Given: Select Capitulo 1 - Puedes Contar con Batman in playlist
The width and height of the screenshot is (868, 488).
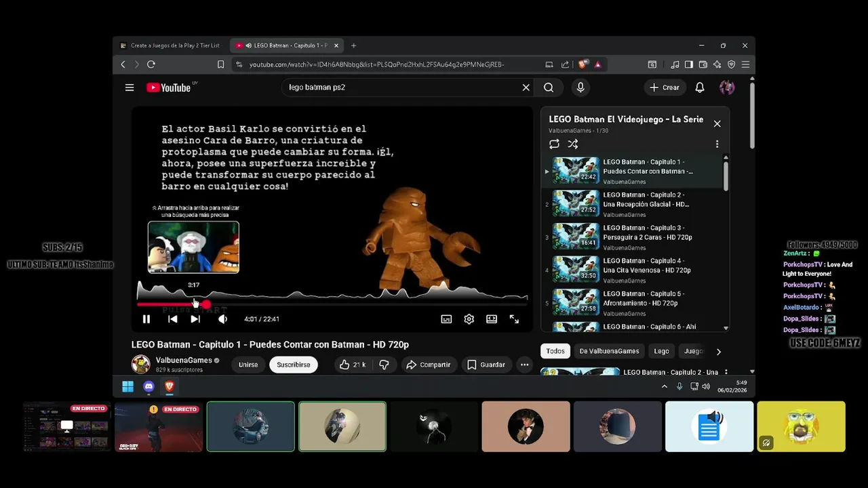Looking at the screenshot, I should point(632,171).
